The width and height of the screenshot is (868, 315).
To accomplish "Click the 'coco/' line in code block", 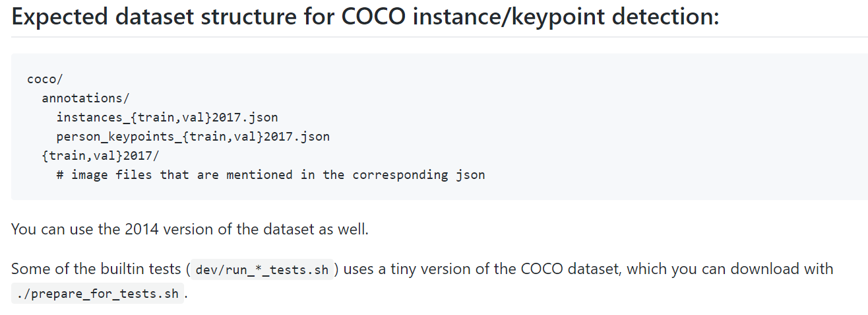I will [x=45, y=79].
